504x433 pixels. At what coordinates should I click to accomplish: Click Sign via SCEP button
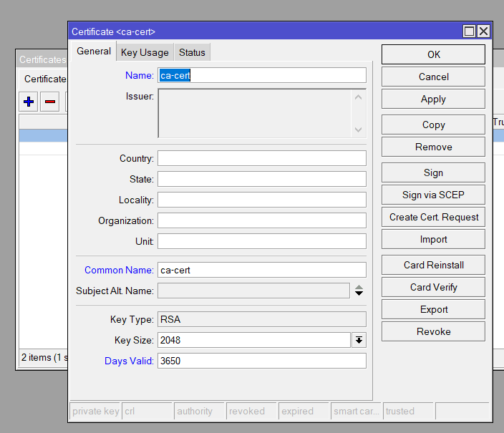point(433,195)
